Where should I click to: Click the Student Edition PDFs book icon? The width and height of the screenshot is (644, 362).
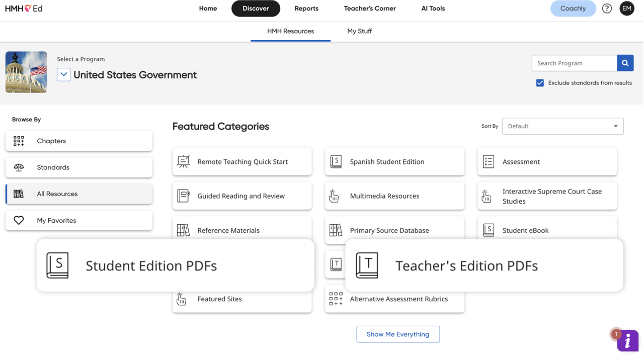57,265
